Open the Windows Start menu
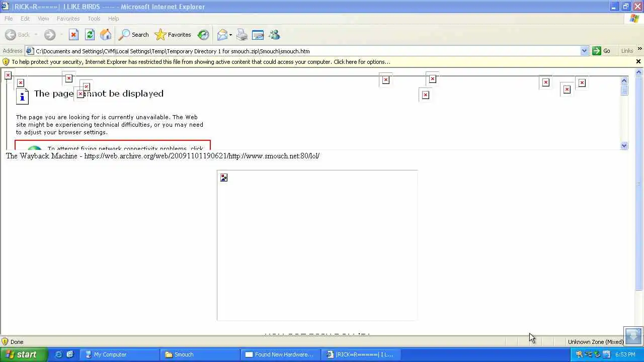Viewport: 644px width, 362px height. pos(24,354)
